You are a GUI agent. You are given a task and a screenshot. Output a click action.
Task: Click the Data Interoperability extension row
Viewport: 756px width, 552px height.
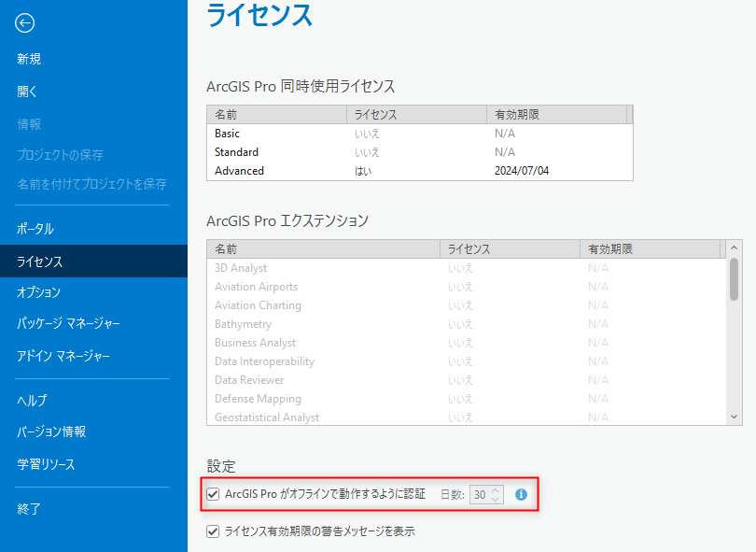(467, 361)
